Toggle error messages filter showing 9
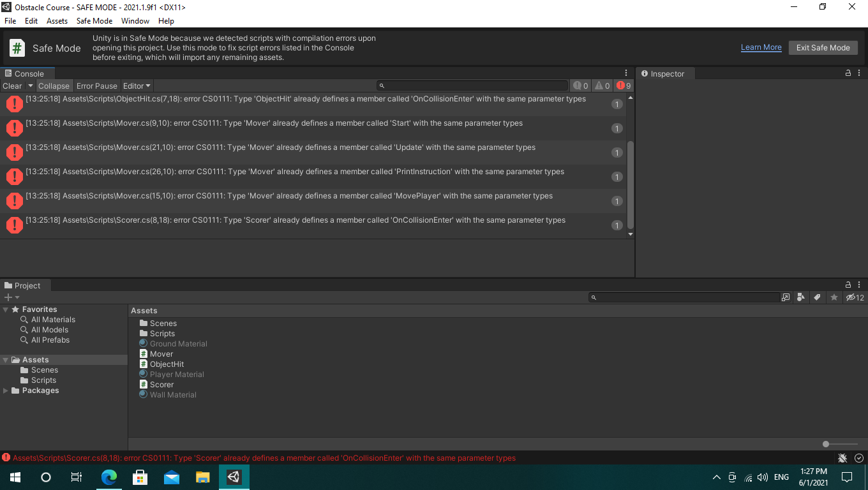 coord(624,86)
